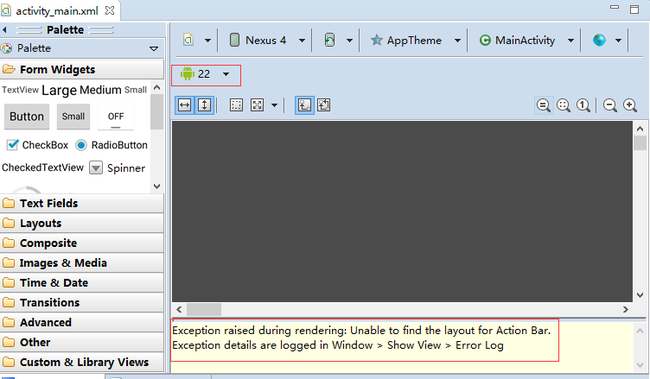
Task: Open the Palette menu triangle
Action: click(154, 49)
